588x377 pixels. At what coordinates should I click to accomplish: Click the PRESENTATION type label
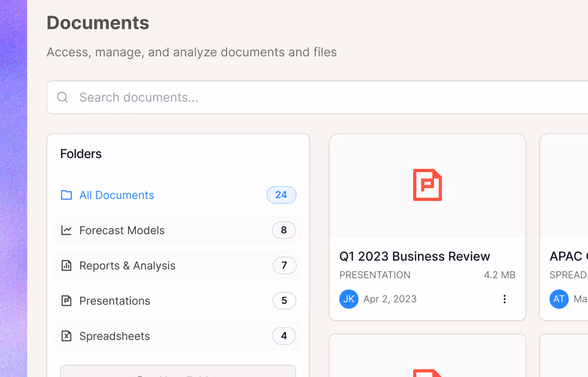(375, 275)
